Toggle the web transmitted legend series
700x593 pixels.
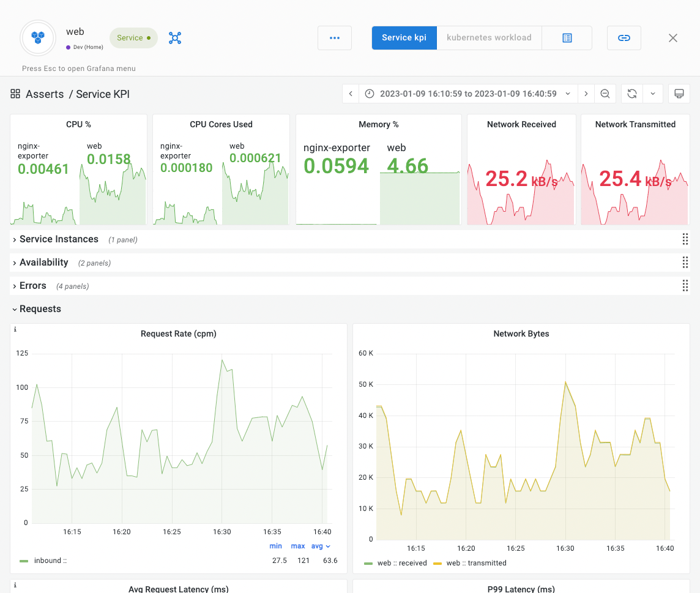pos(475,563)
